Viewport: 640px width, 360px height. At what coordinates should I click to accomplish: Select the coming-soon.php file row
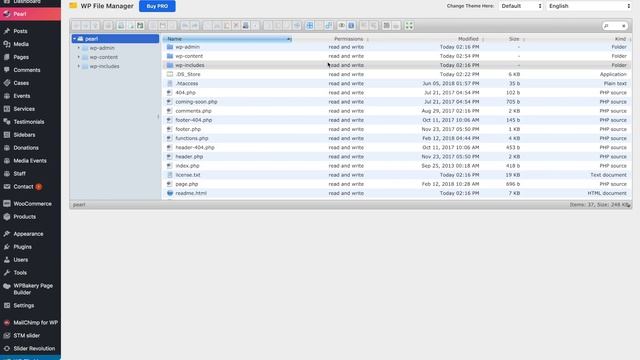coord(397,102)
